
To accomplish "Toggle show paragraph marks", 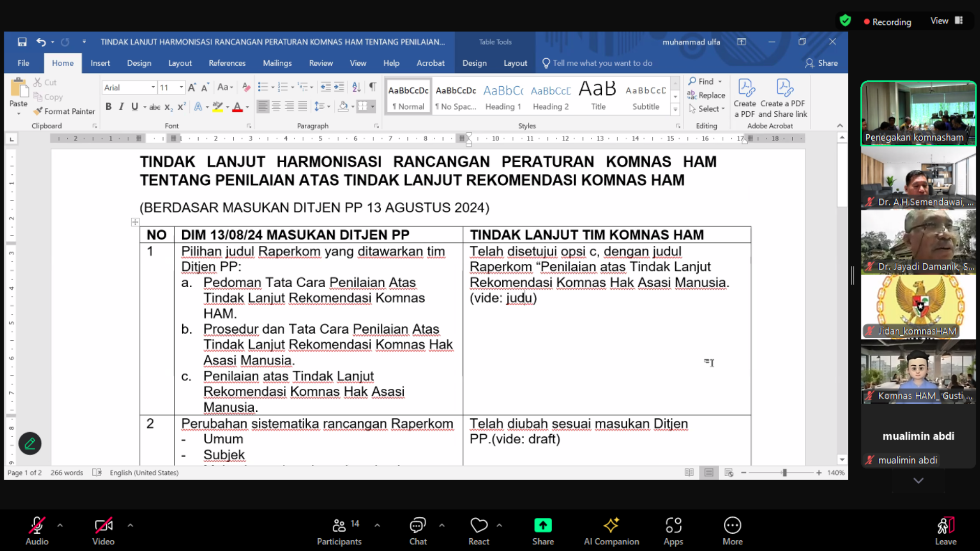I will 373,87.
